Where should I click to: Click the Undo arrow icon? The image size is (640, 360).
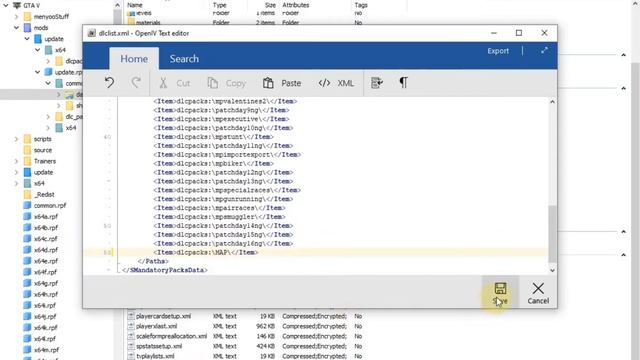tap(109, 83)
